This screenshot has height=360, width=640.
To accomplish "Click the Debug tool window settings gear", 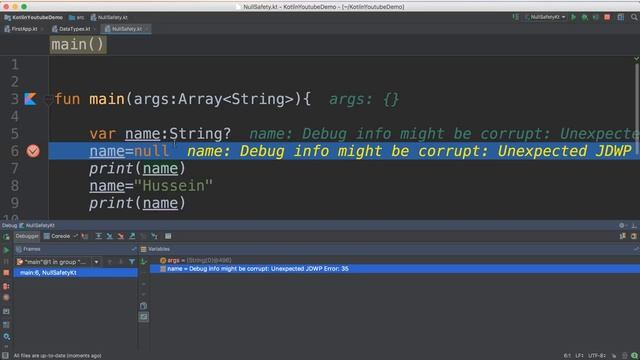I will [x=622, y=225].
